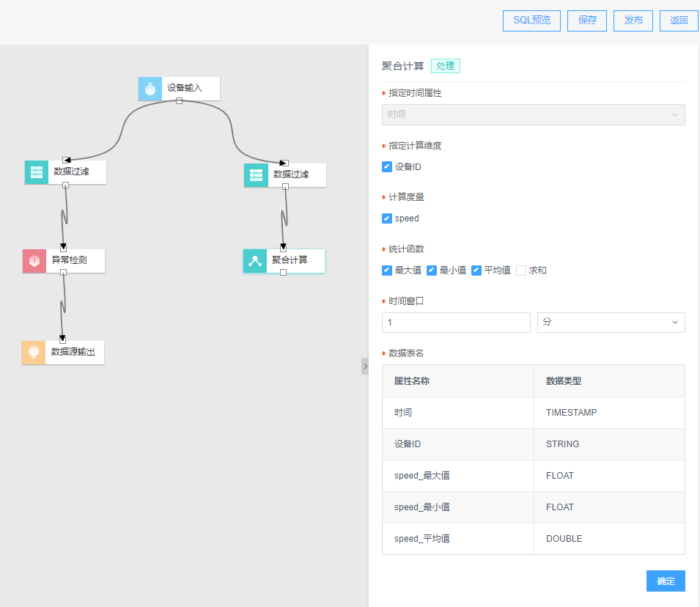Click output port below left 数据过滤 node
The width and height of the screenshot is (700, 607).
coord(66,185)
